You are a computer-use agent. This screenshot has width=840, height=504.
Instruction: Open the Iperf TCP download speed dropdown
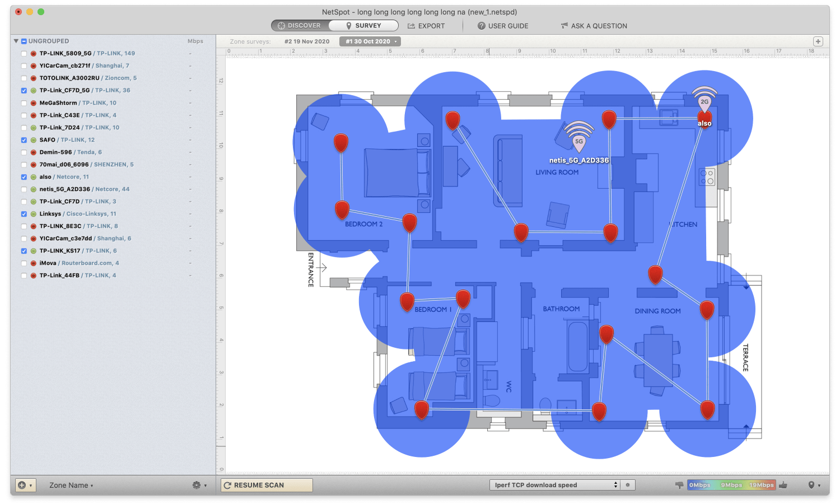click(554, 485)
